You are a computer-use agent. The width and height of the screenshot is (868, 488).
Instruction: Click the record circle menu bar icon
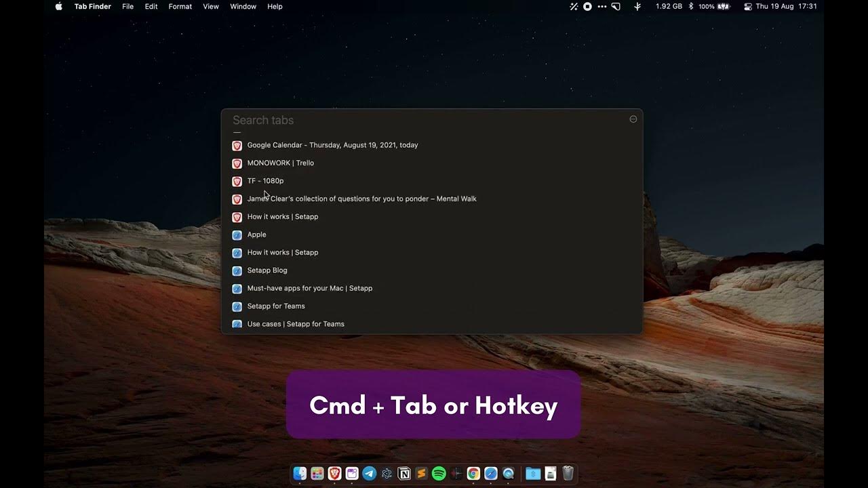[x=588, y=6]
